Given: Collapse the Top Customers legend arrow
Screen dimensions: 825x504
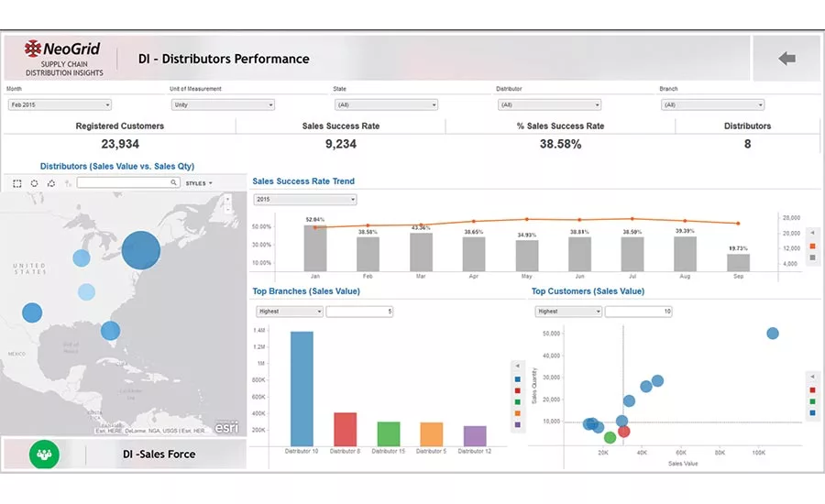Looking at the screenshot, I should [812, 377].
